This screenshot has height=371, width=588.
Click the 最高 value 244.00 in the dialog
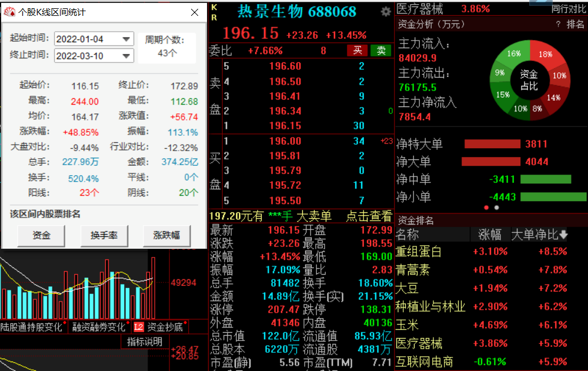coord(85,102)
